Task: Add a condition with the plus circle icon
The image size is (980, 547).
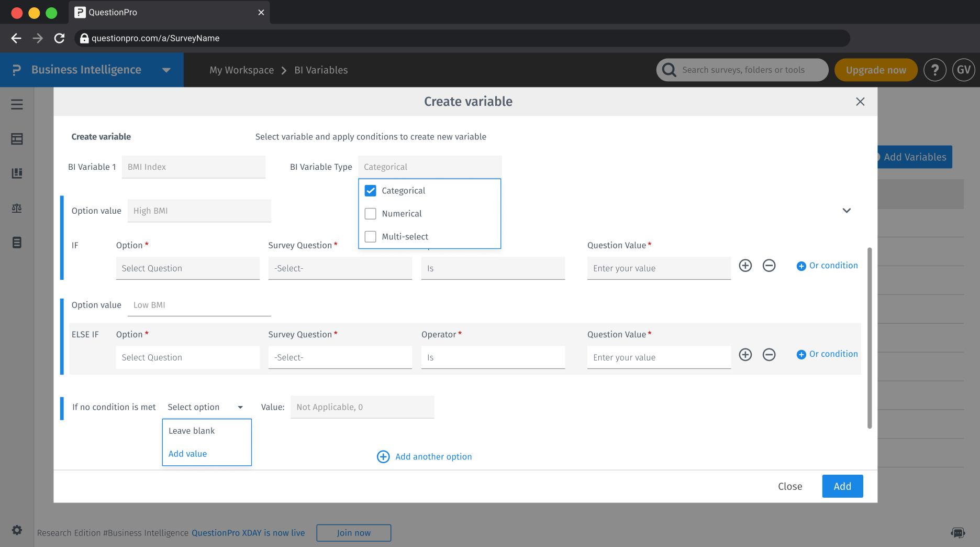Action: 745,266
